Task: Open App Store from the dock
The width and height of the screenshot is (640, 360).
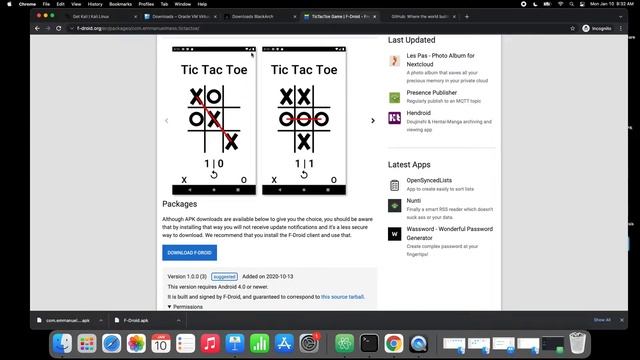Action: [284, 343]
